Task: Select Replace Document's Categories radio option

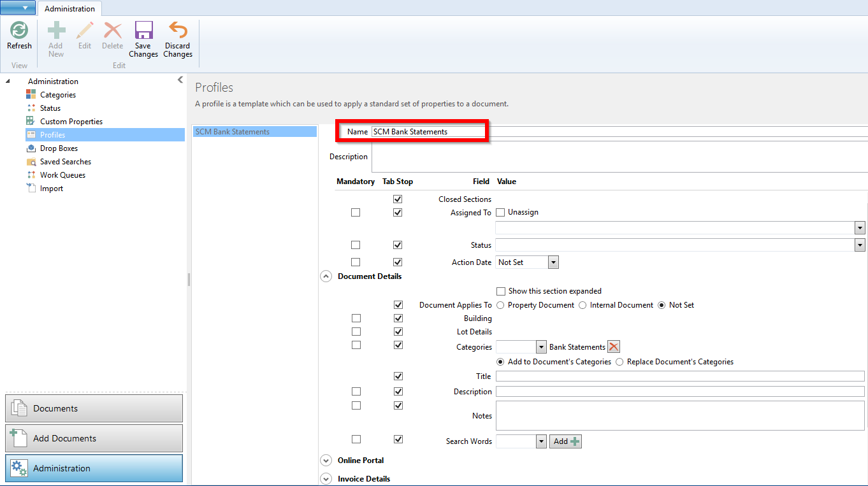Action: pyautogui.click(x=619, y=362)
